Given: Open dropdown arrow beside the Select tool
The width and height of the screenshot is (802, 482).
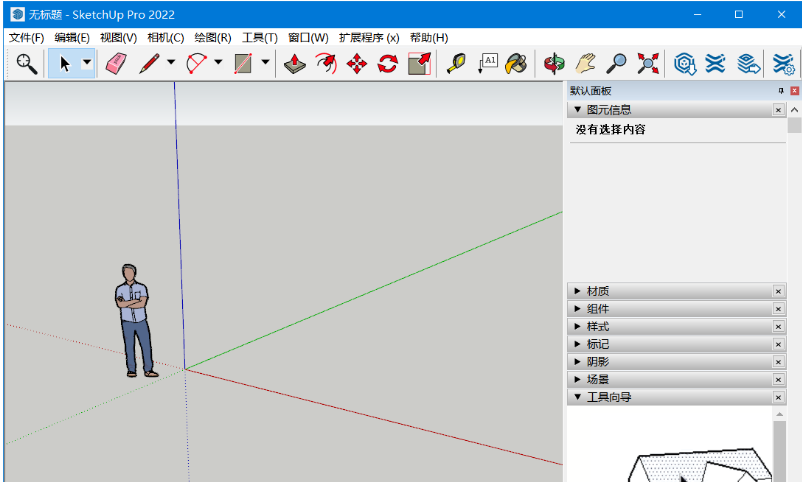Looking at the screenshot, I should pyautogui.click(x=87, y=64).
